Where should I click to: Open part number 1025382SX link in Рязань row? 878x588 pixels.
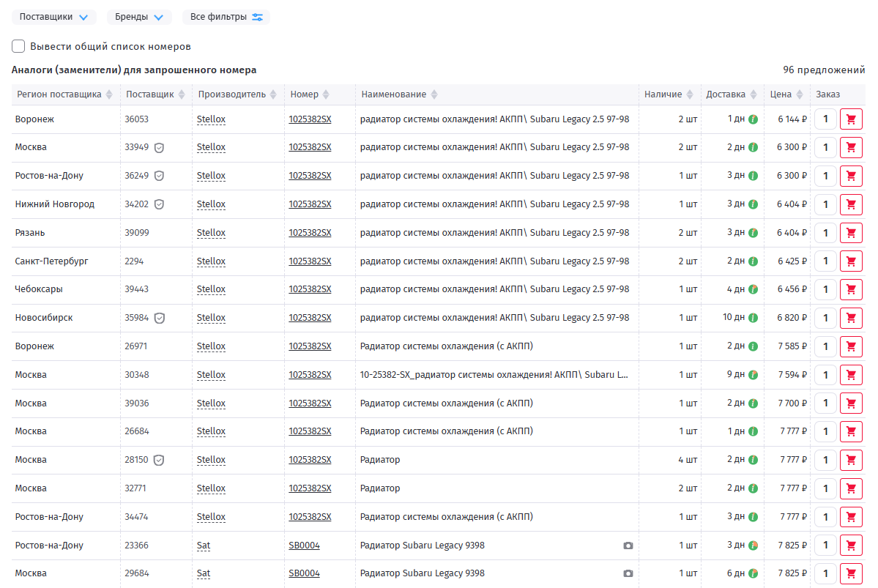coord(310,233)
